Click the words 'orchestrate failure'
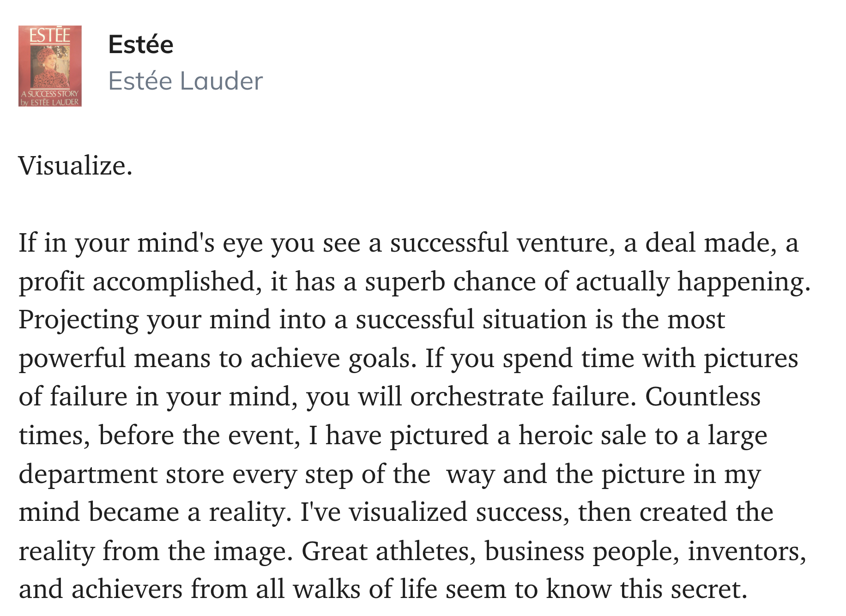Image resolution: width=846 pixels, height=616 pixels. coord(520,397)
